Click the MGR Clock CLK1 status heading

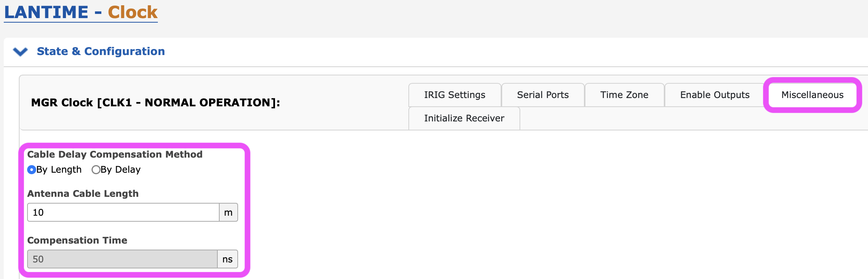[x=156, y=103]
